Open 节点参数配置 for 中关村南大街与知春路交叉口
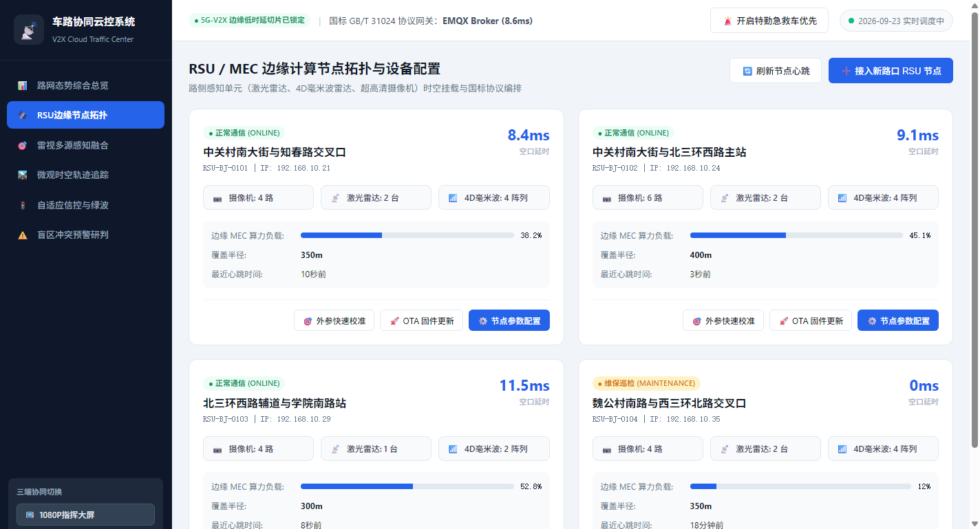 click(509, 321)
